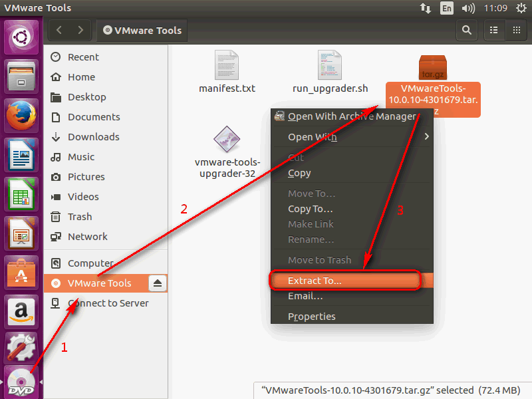
Task: Open Properties from context menu
Action: [352, 317]
